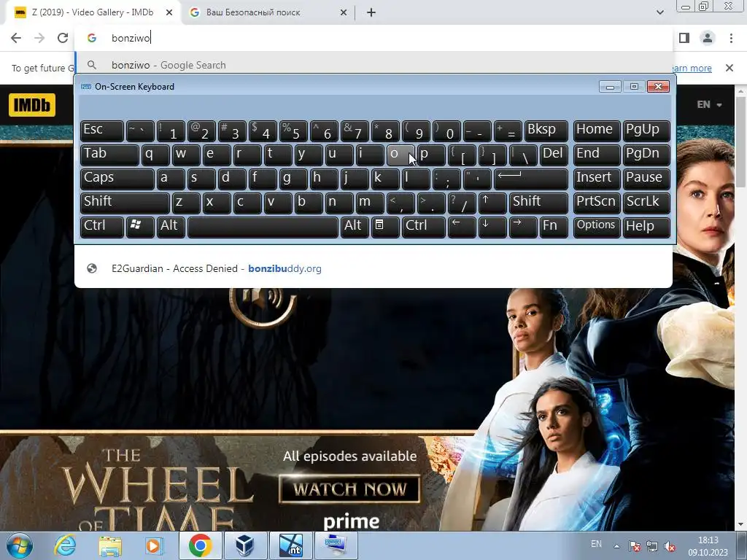Select the bonzibuddy.org E2Guardian suggestion

(x=374, y=268)
